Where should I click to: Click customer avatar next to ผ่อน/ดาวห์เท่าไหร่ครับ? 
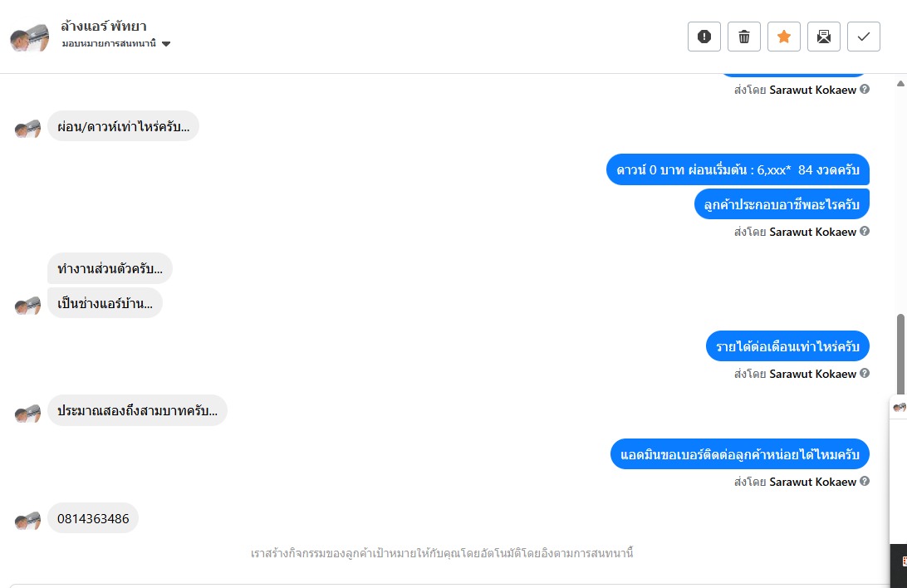tap(27, 129)
